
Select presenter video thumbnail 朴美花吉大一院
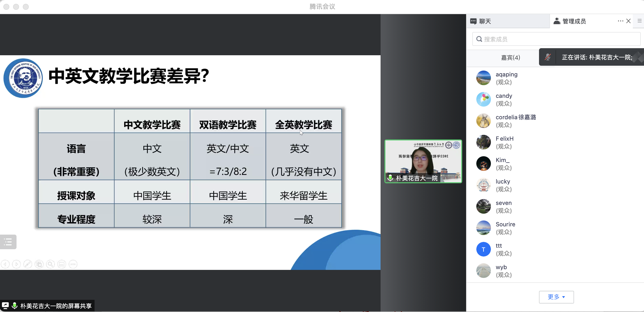[423, 161]
